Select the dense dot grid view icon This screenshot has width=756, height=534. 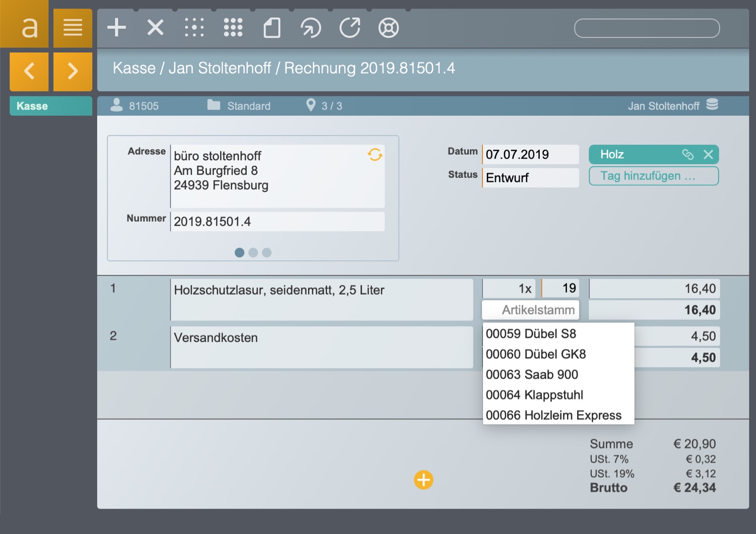pyautogui.click(x=233, y=27)
